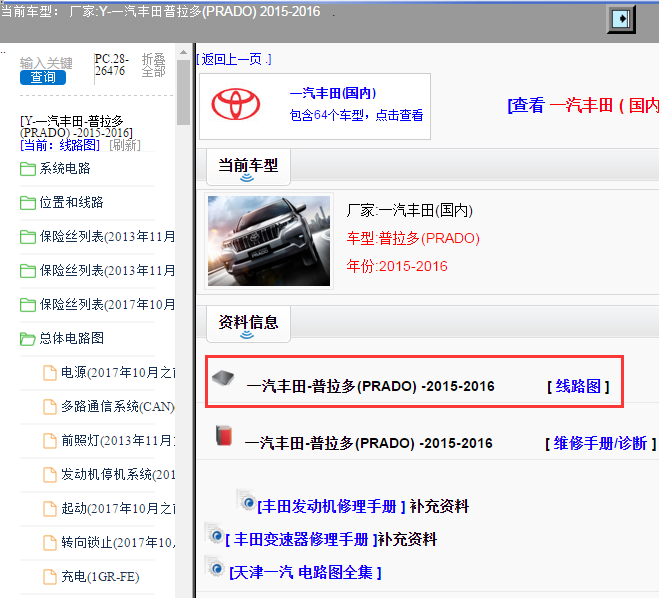Viewport: 659px width, 598px height.
Task: Click document icon beside 转向锁止
Action: coord(50,543)
